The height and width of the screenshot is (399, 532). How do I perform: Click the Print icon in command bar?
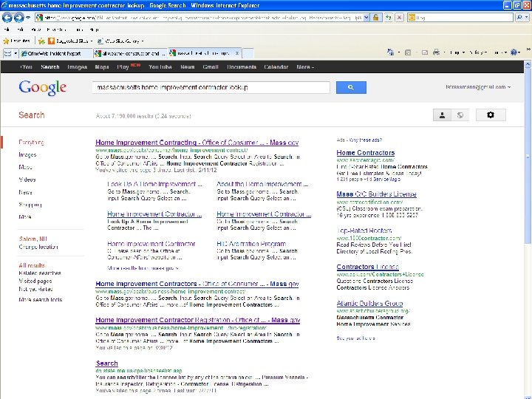(437, 52)
